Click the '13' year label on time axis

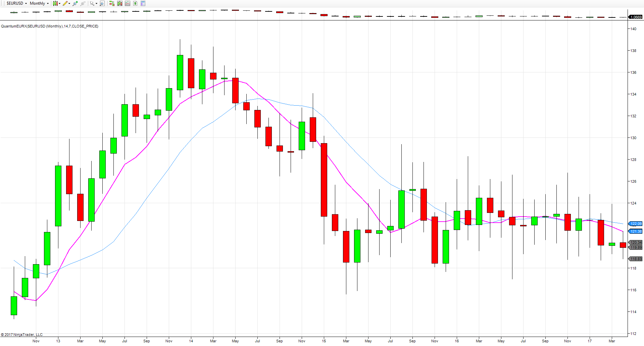click(58, 341)
